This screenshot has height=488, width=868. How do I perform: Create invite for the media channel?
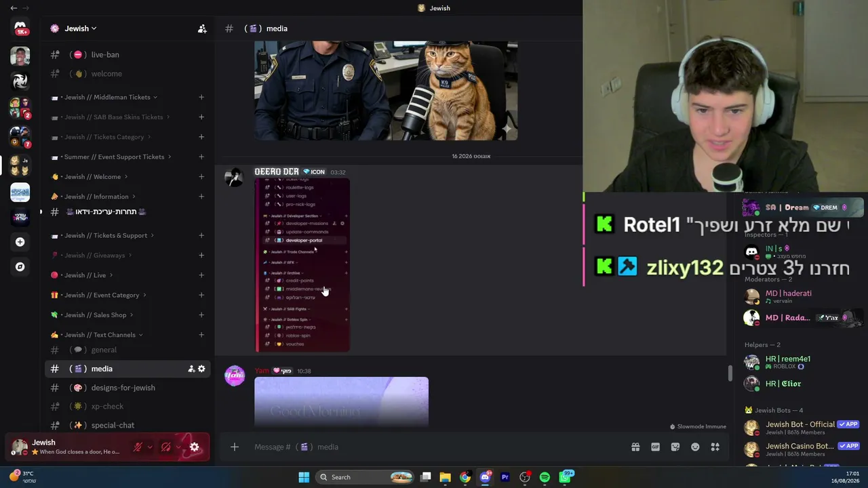(x=191, y=369)
